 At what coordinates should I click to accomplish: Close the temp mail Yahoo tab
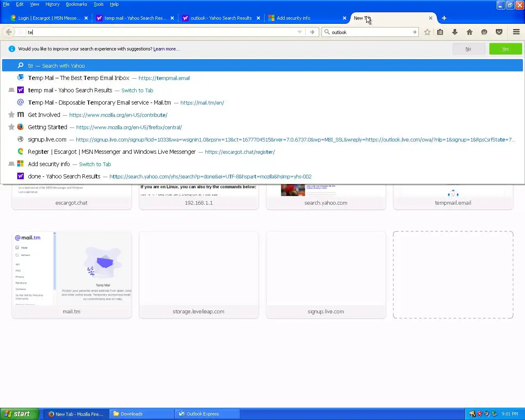(x=172, y=18)
